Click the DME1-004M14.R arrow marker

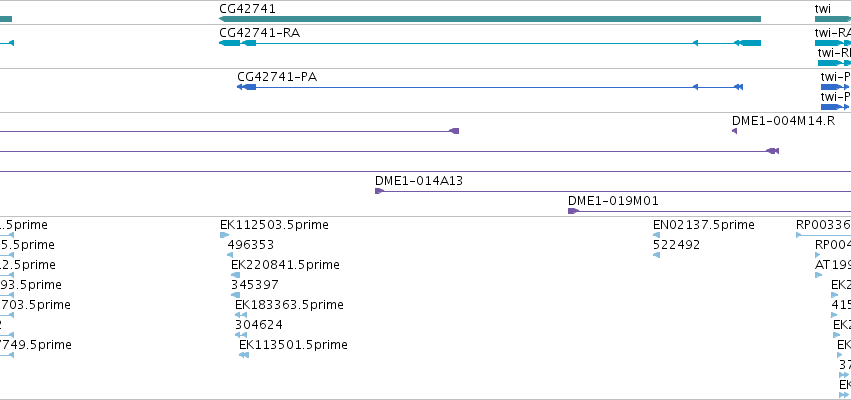tap(734, 131)
